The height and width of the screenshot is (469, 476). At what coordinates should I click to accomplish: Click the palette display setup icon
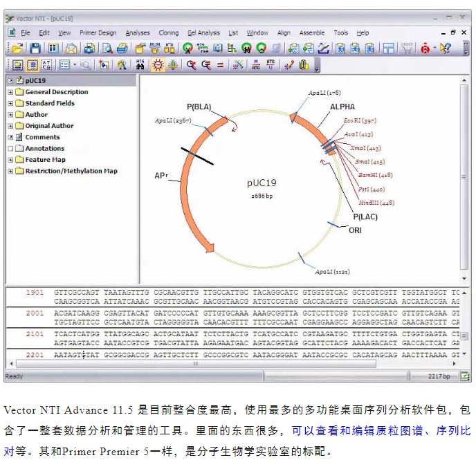tap(122, 64)
